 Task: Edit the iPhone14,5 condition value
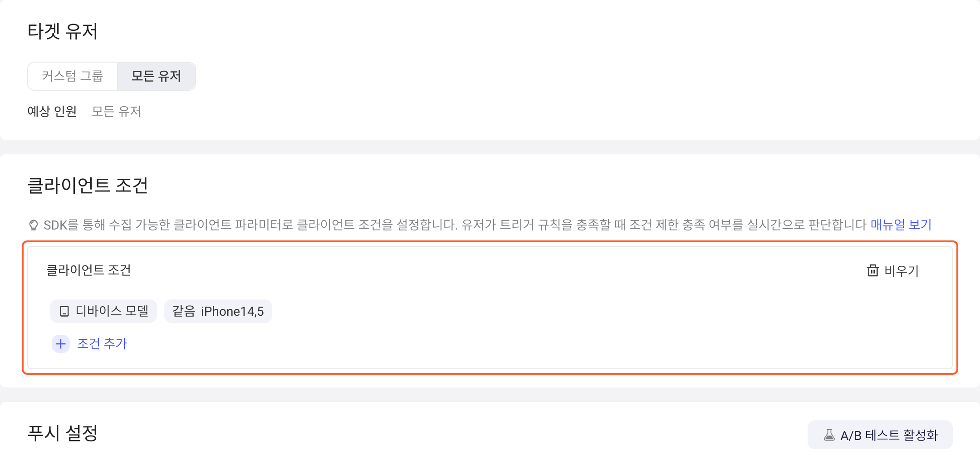click(232, 311)
